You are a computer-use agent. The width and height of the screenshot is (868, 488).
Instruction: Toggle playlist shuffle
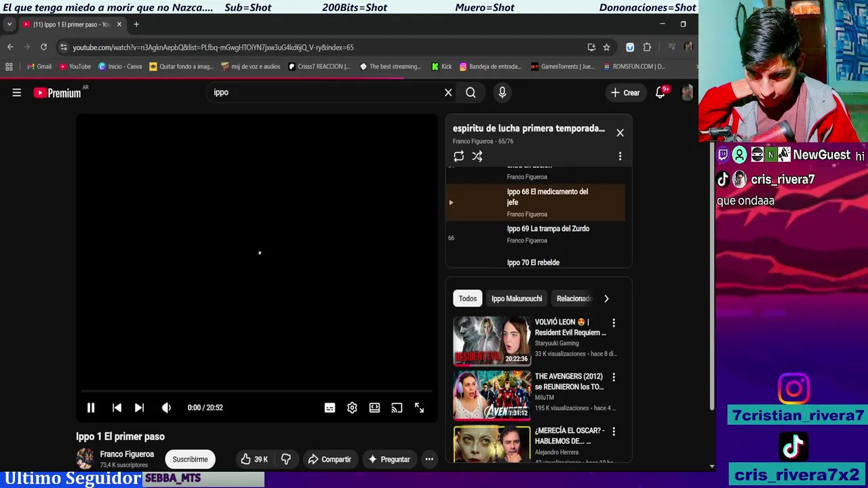477,157
